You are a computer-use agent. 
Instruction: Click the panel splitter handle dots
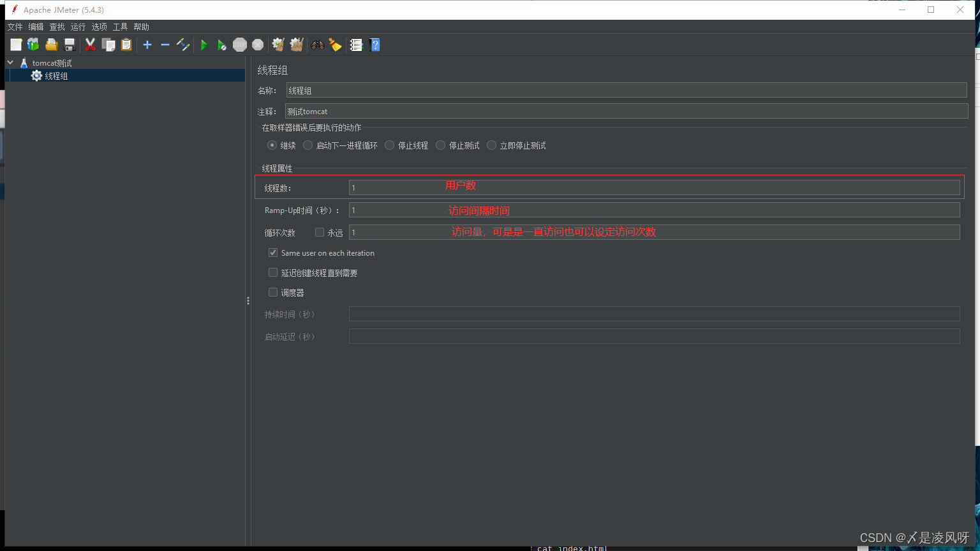[x=248, y=300]
